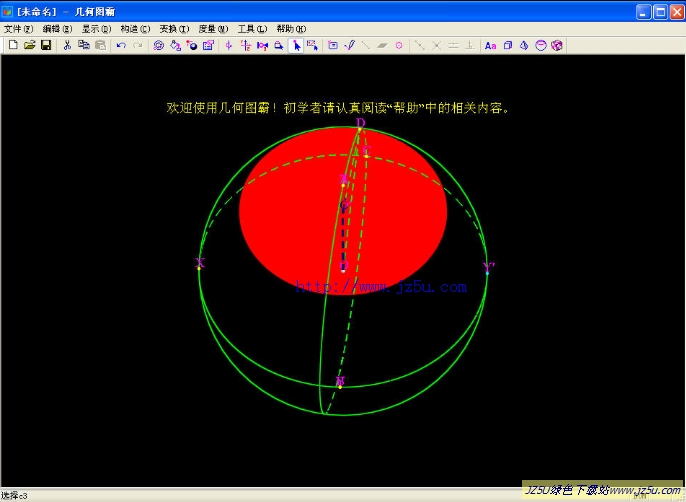
Task: Open a file using the folder icon
Action: (x=29, y=45)
